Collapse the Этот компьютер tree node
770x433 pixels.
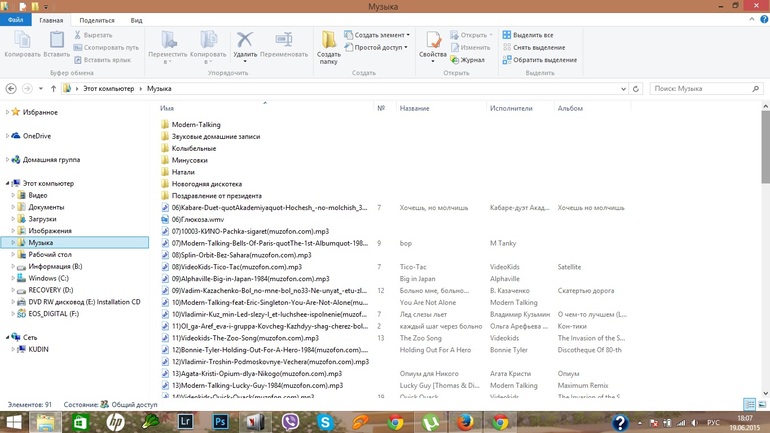[7, 184]
